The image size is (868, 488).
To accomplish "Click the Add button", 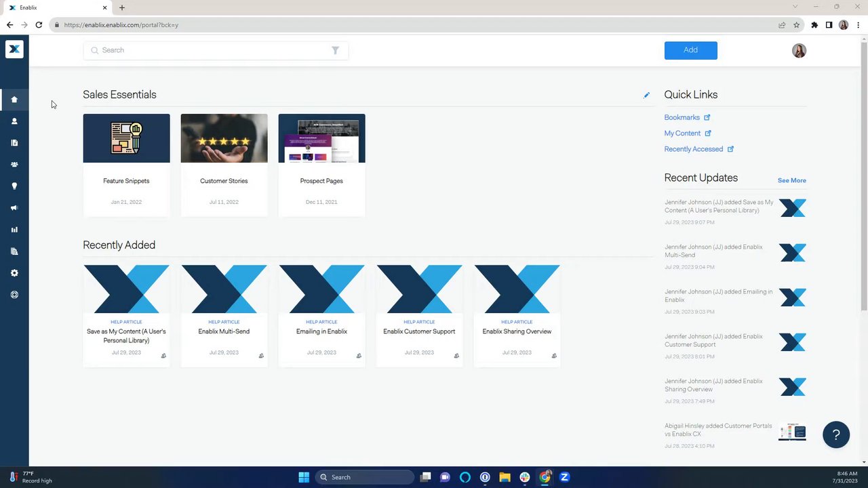I will pyautogui.click(x=690, y=50).
